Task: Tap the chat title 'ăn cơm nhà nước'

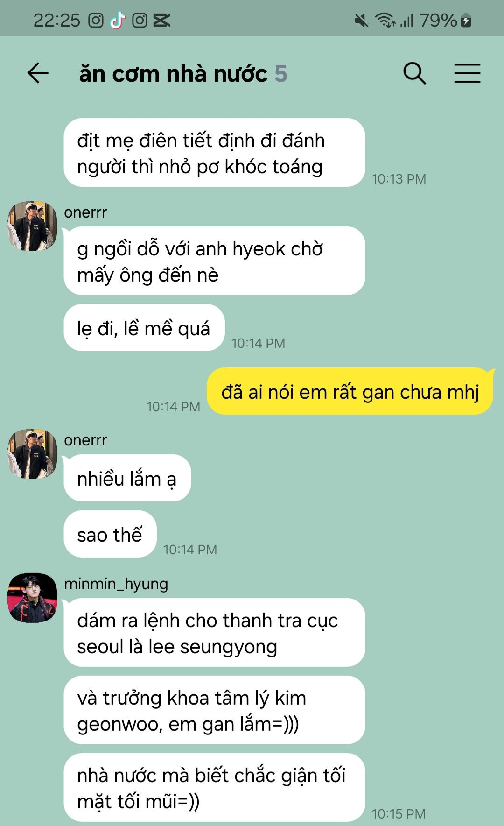Action: 173,74
